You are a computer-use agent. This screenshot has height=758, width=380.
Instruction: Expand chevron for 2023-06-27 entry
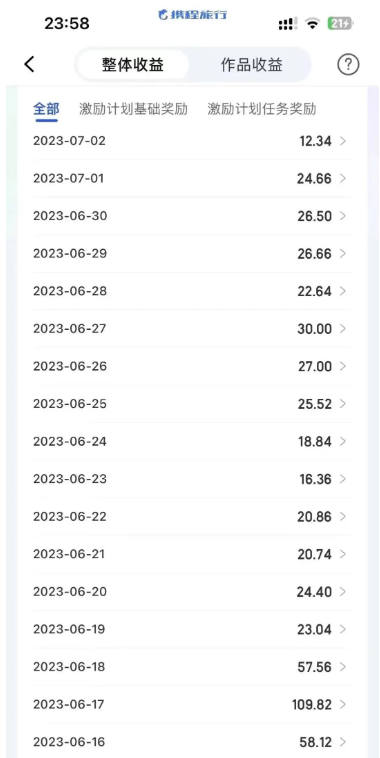click(343, 329)
